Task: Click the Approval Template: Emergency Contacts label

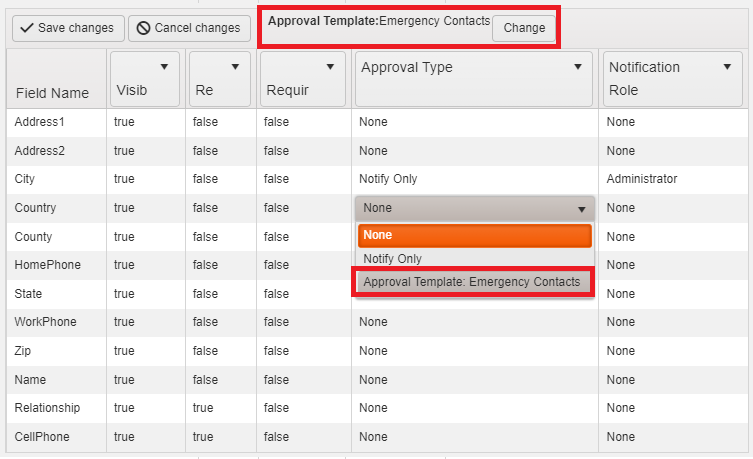Action: tap(379, 21)
